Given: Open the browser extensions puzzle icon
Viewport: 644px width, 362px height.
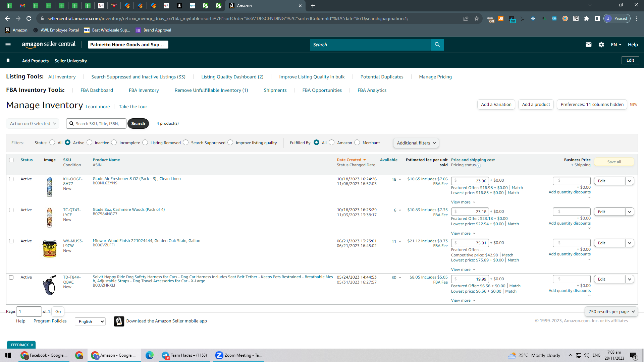Looking at the screenshot, I should (587, 18).
